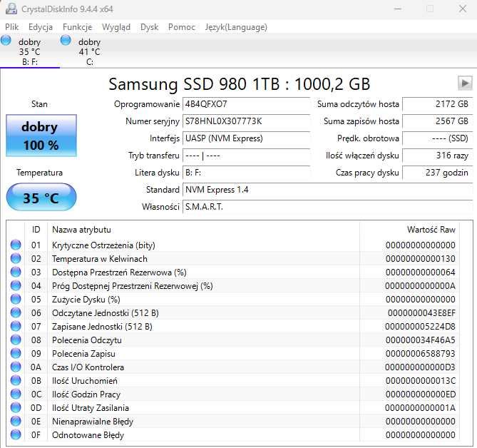Click the Standard field NVM Express 1.4
This screenshot has height=448, width=477.
tap(328, 190)
